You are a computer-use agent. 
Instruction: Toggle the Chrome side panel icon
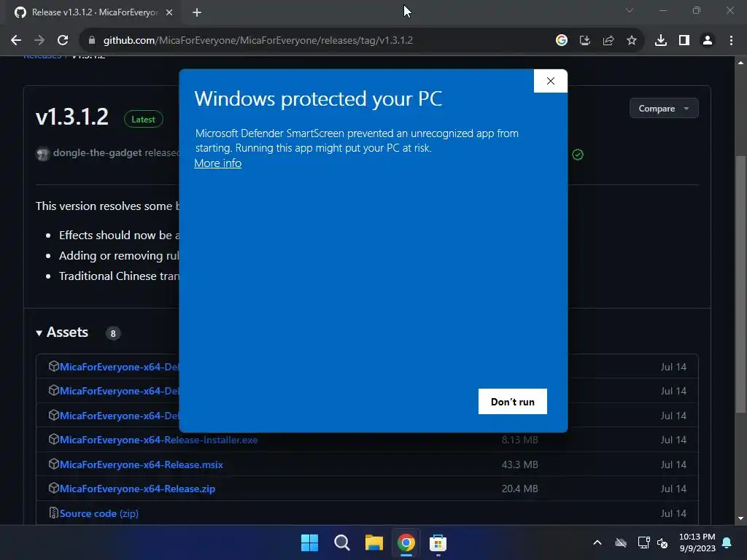pos(684,41)
